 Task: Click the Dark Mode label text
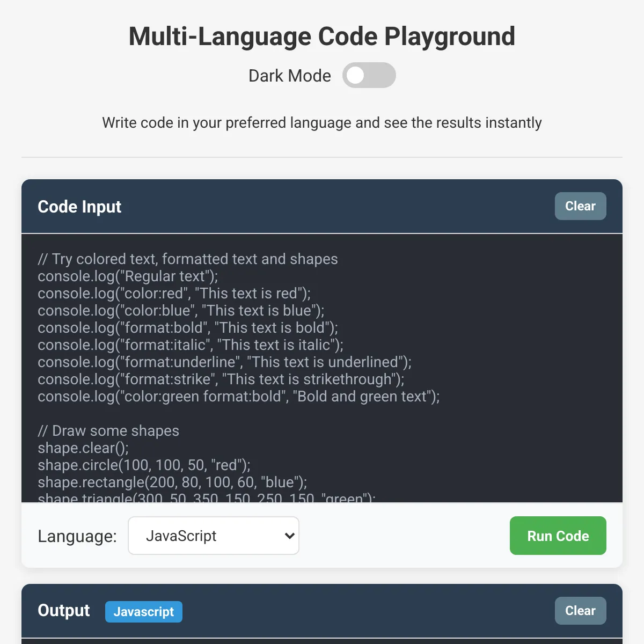(289, 75)
